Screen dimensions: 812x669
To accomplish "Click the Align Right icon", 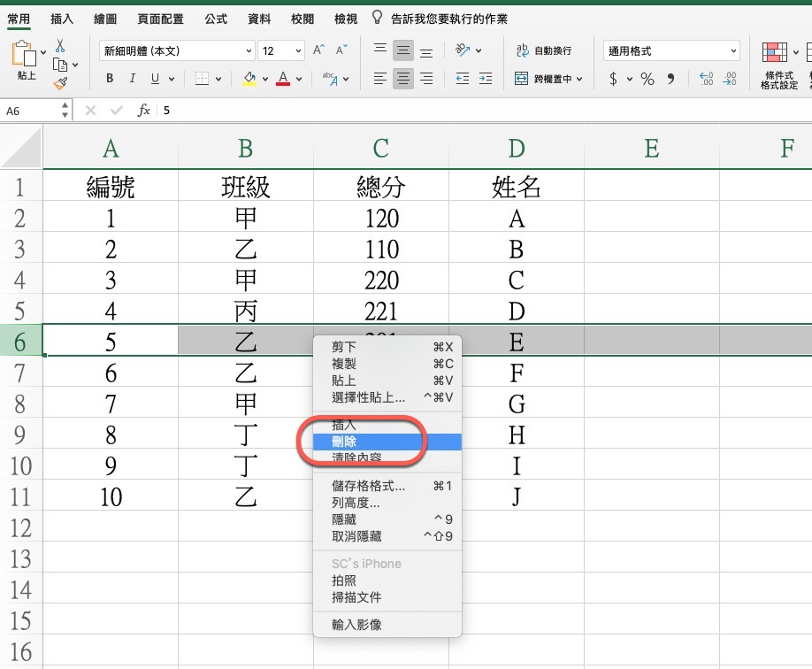I will point(426,79).
